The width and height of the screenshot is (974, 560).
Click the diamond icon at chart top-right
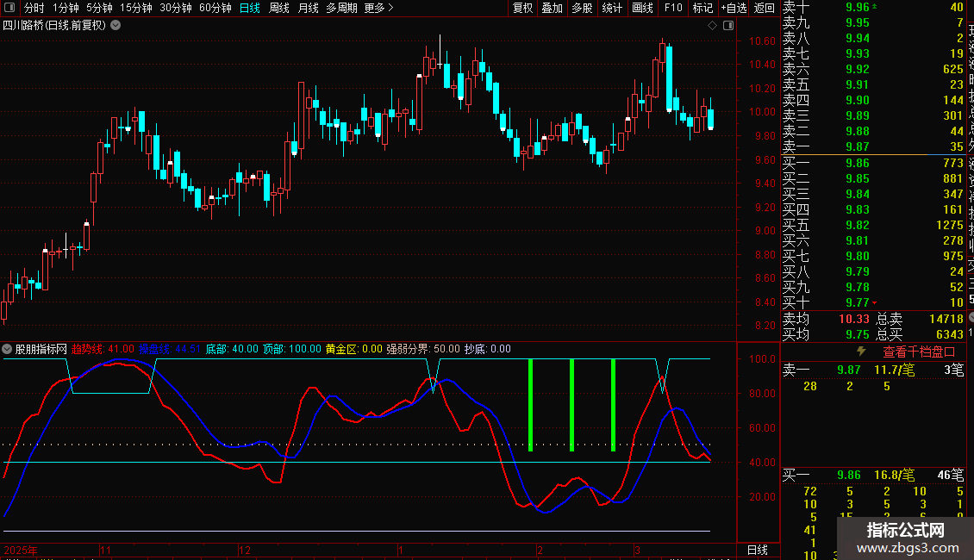coord(713,26)
